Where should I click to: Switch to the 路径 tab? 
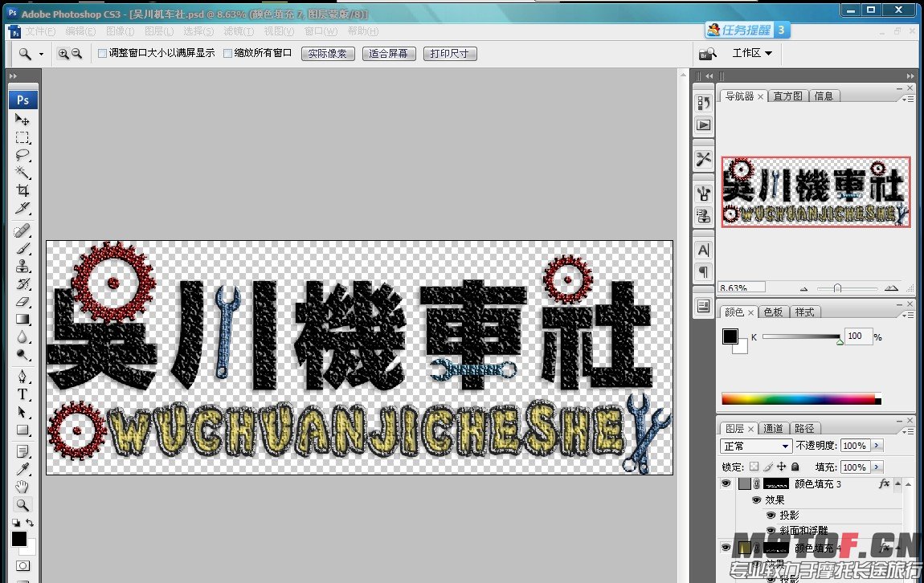click(x=804, y=429)
